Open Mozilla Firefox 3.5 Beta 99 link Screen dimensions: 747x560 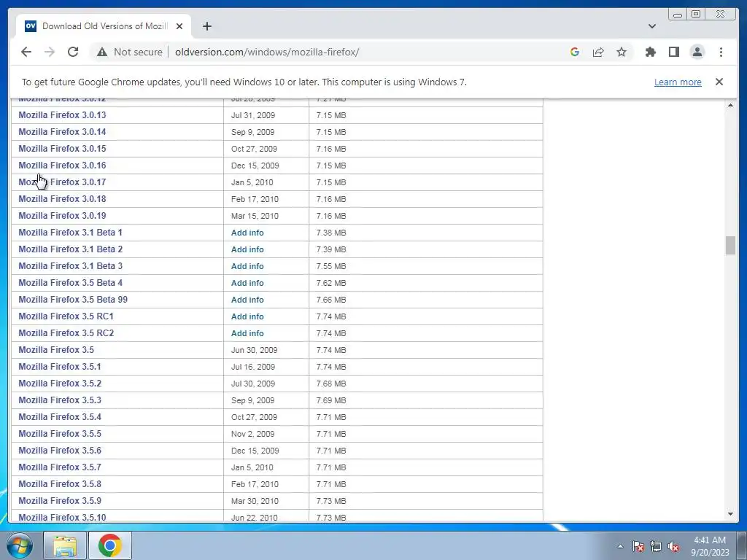coord(73,300)
